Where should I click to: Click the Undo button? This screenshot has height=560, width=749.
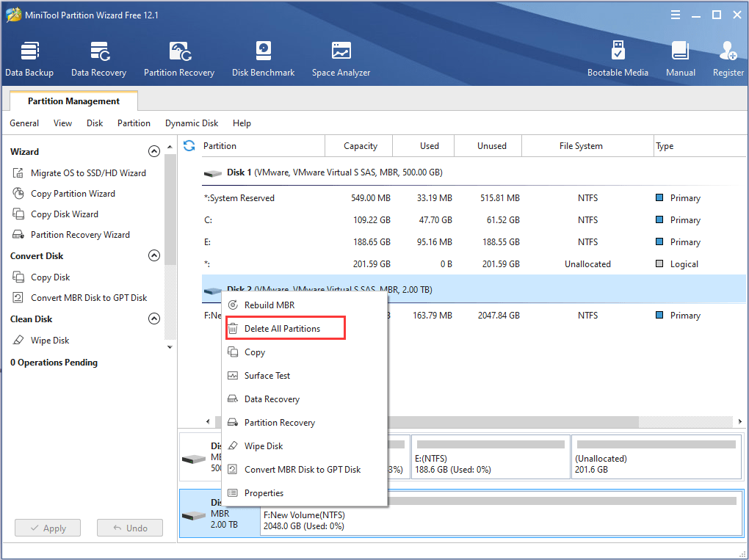point(129,527)
